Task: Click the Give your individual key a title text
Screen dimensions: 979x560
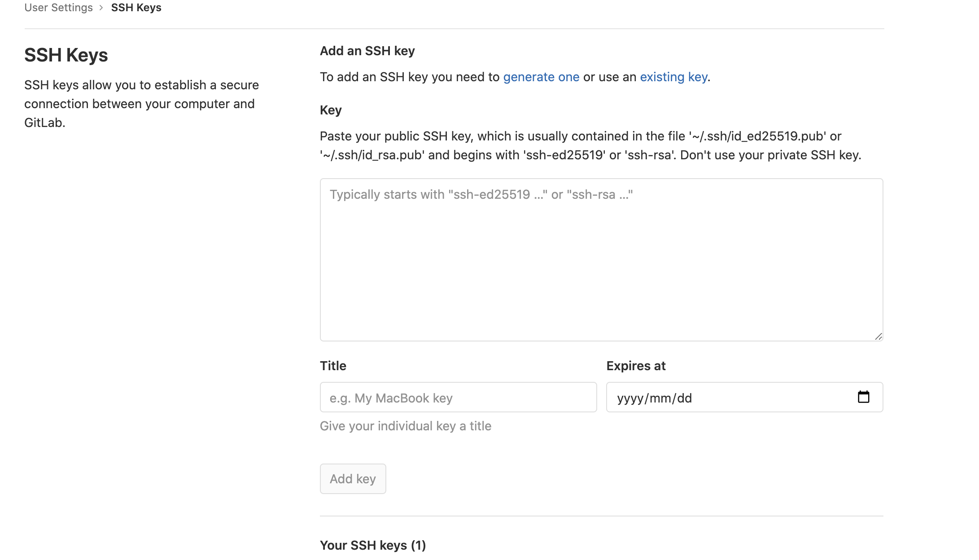Action: point(405,426)
